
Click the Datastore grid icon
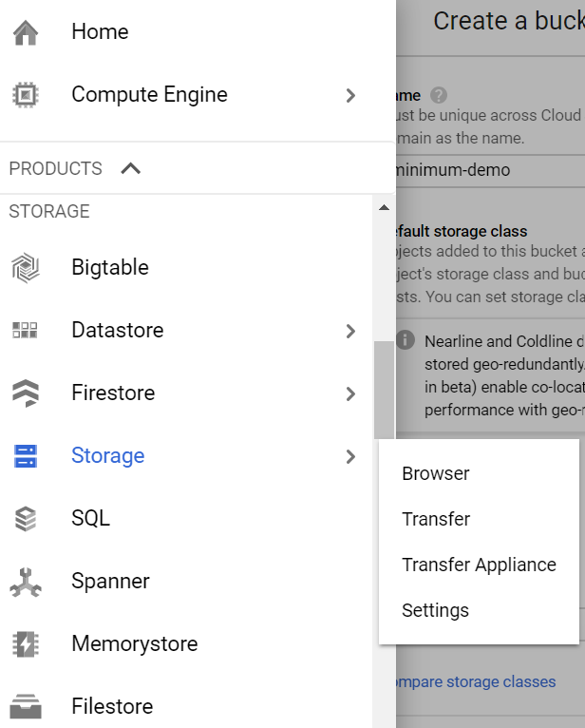point(25,331)
